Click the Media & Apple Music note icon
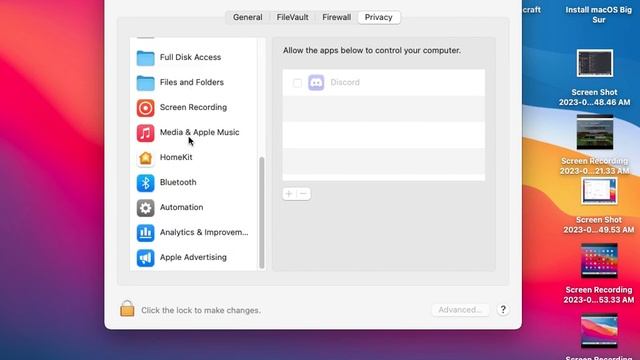This screenshot has height=360, width=640. pyautogui.click(x=145, y=133)
